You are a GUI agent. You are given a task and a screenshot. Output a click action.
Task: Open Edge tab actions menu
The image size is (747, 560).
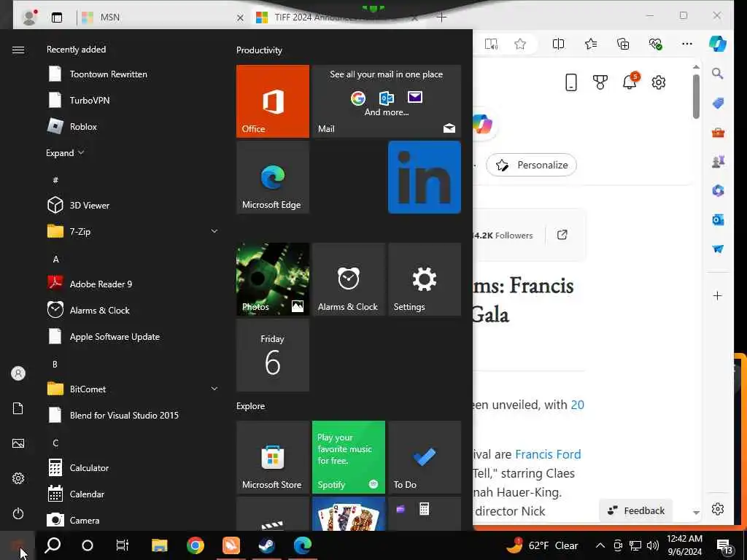pyautogui.click(x=57, y=17)
